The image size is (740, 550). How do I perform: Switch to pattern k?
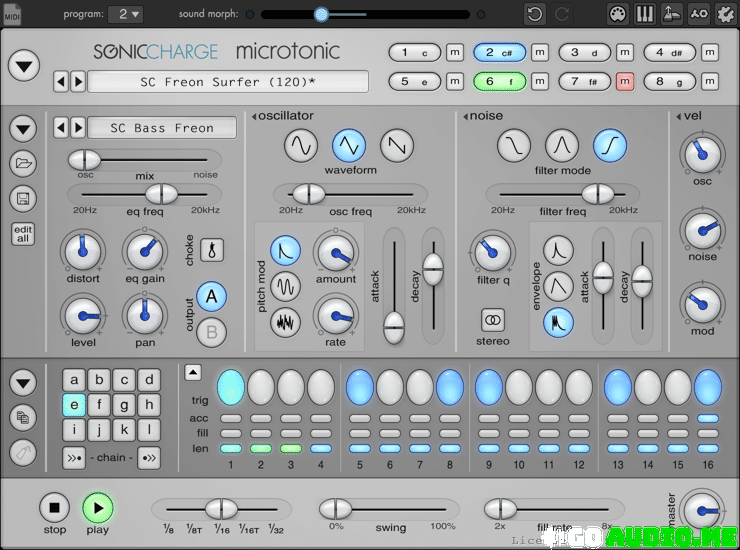point(124,430)
